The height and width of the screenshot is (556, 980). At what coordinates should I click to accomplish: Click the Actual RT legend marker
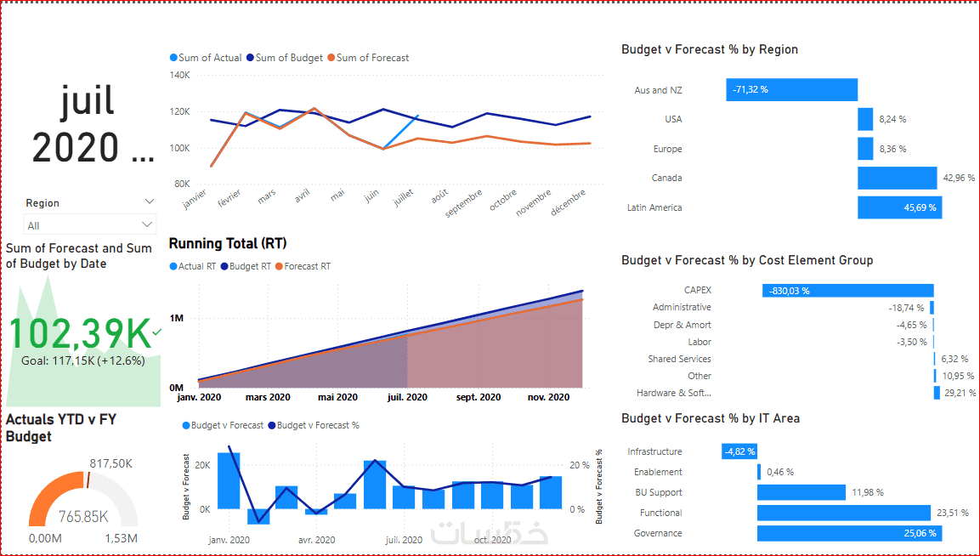[173, 266]
